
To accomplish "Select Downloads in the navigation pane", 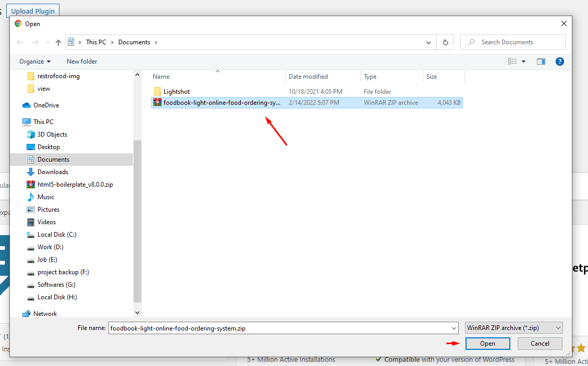I will pos(53,172).
